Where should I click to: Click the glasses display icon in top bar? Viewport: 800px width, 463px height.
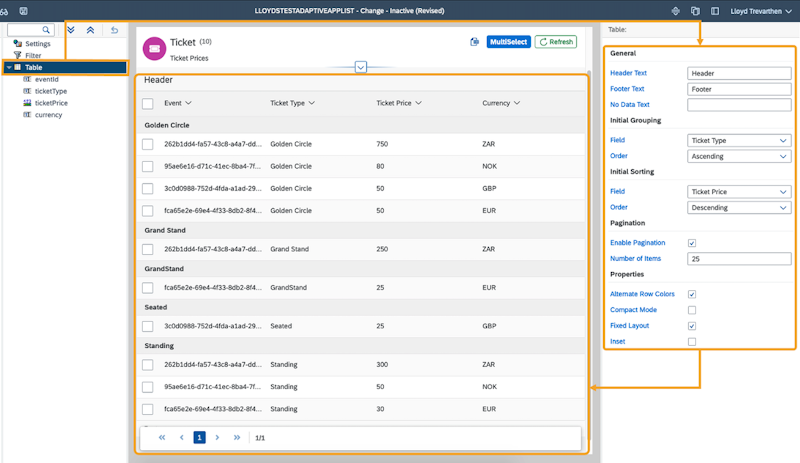coord(4,11)
